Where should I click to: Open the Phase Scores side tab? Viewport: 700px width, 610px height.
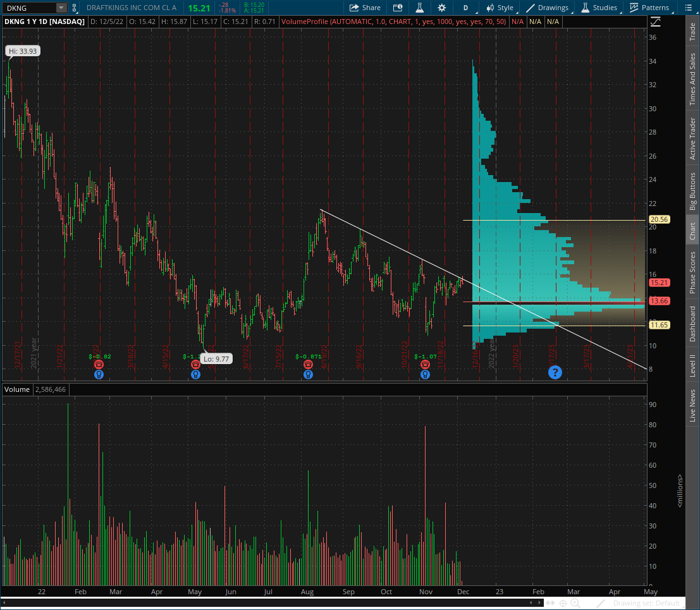[x=692, y=272]
